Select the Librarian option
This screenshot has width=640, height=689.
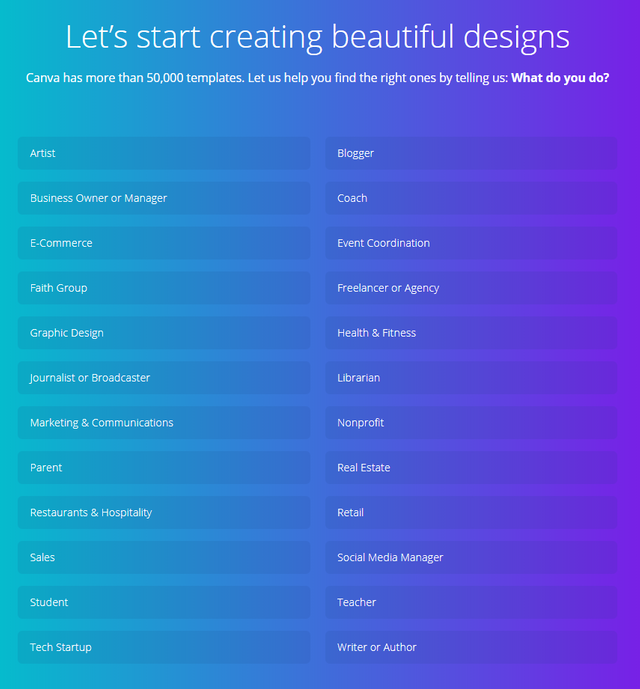point(471,377)
